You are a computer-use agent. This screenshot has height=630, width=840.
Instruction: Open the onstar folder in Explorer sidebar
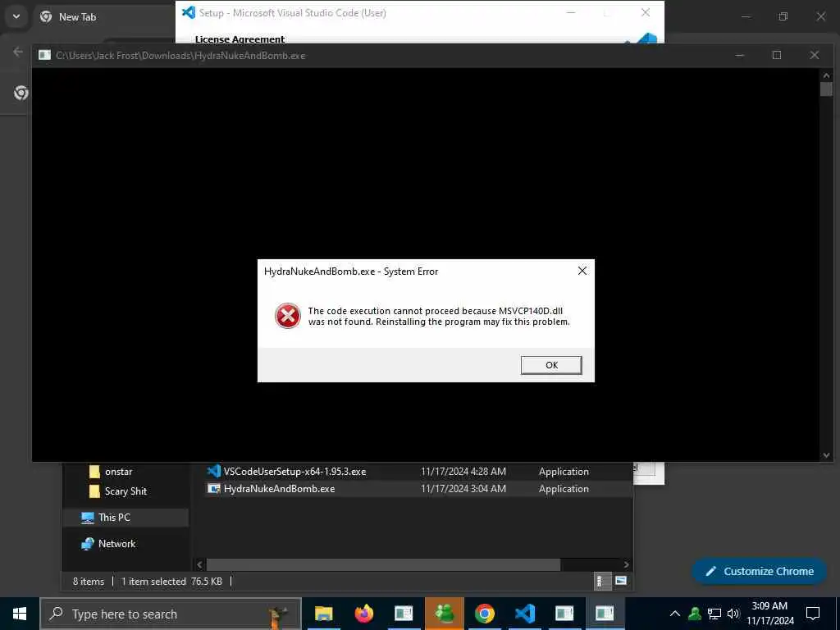click(118, 472)
